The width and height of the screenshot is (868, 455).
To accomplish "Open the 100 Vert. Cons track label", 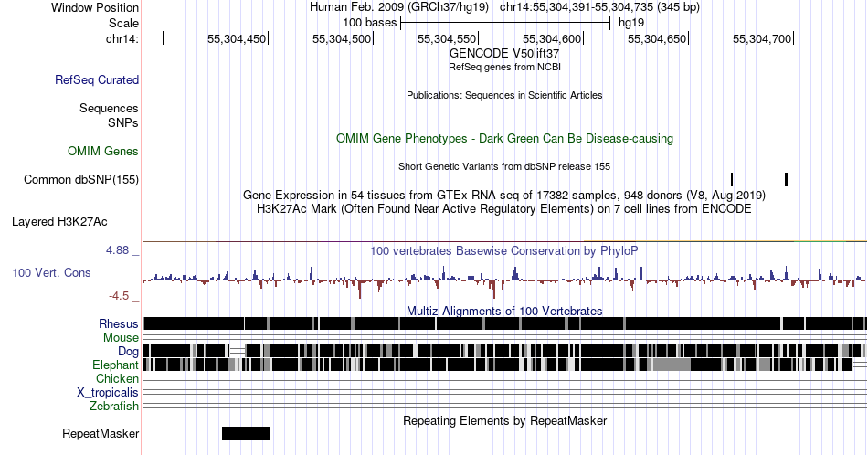I will (51, 272).
